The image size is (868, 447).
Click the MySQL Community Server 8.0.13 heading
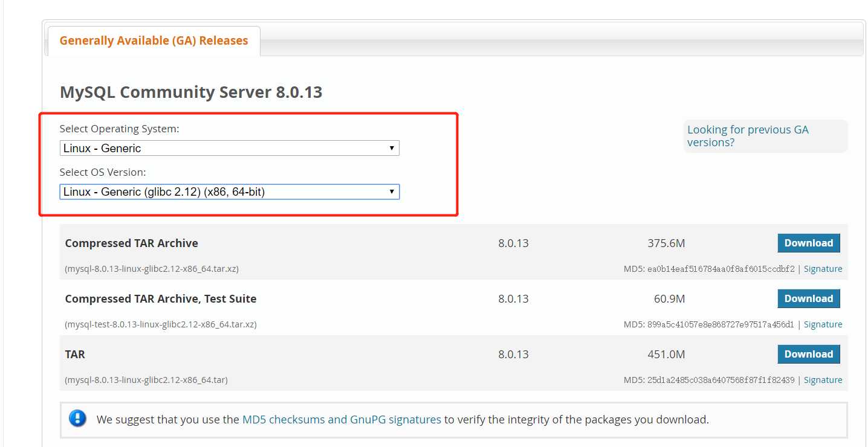pyautogui.click(x=191, y=92)
